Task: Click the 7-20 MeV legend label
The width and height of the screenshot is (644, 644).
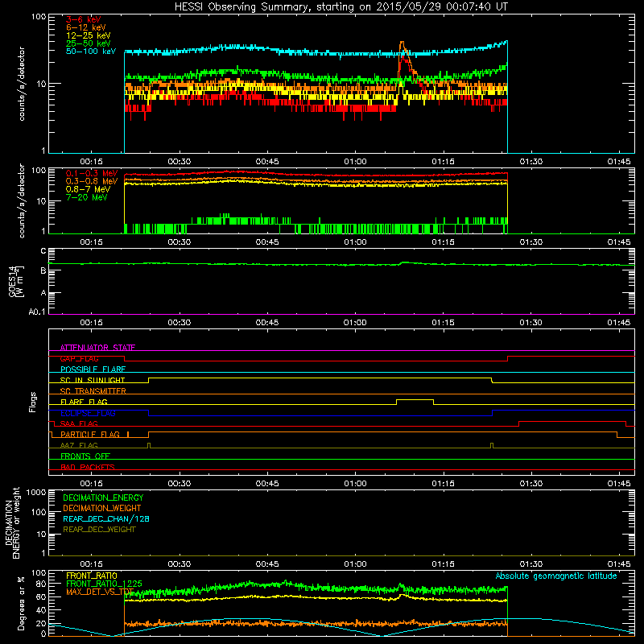Action: (x=86, y=197)
